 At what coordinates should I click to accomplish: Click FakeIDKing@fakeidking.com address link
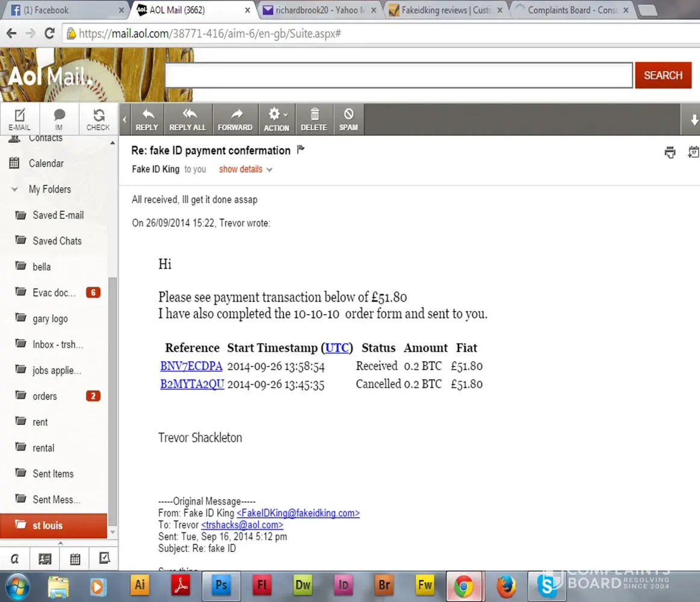[x=298, y=513]
